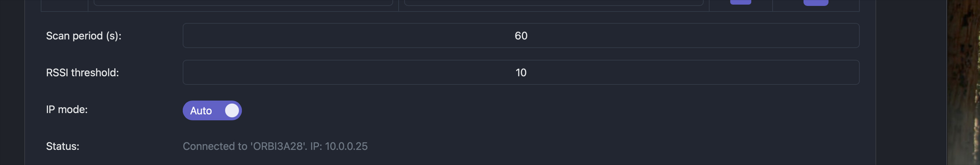Screen dimensions: 980x165
Task: Click the network name 'ORBI3A28' in status
Action: pos(278,146)
